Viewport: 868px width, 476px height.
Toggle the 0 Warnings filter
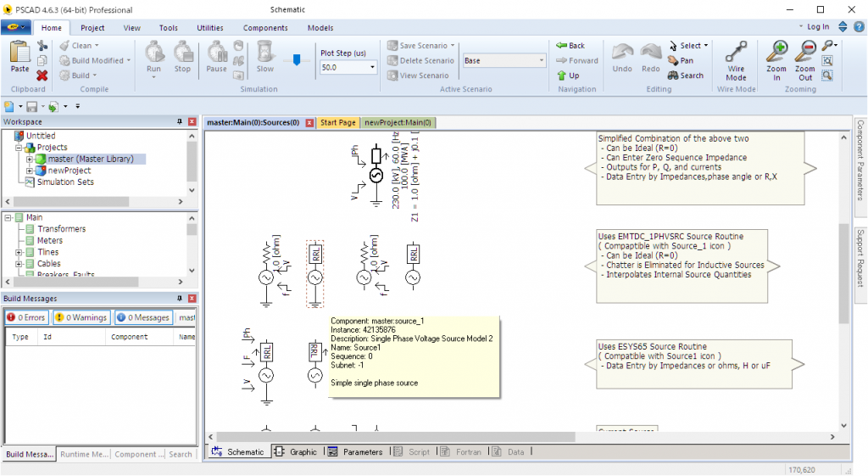[x=81, y=317]
